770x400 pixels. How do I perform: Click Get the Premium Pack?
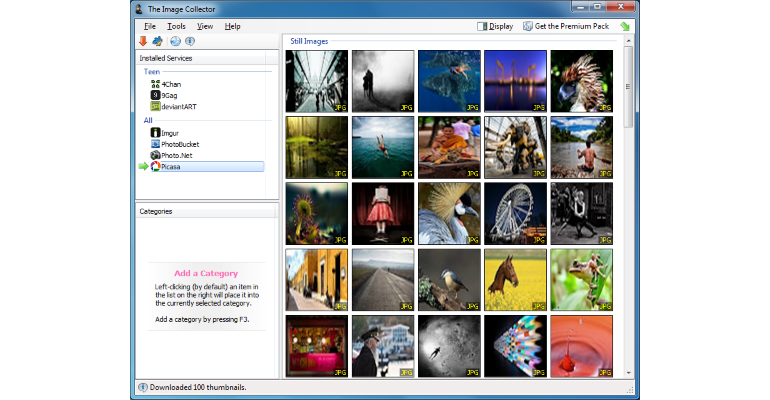[x=568, y=26]
